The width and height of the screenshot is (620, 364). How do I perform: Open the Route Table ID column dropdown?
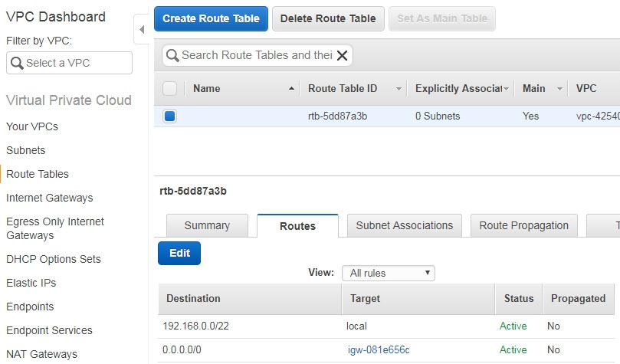(x=399, y=89)
